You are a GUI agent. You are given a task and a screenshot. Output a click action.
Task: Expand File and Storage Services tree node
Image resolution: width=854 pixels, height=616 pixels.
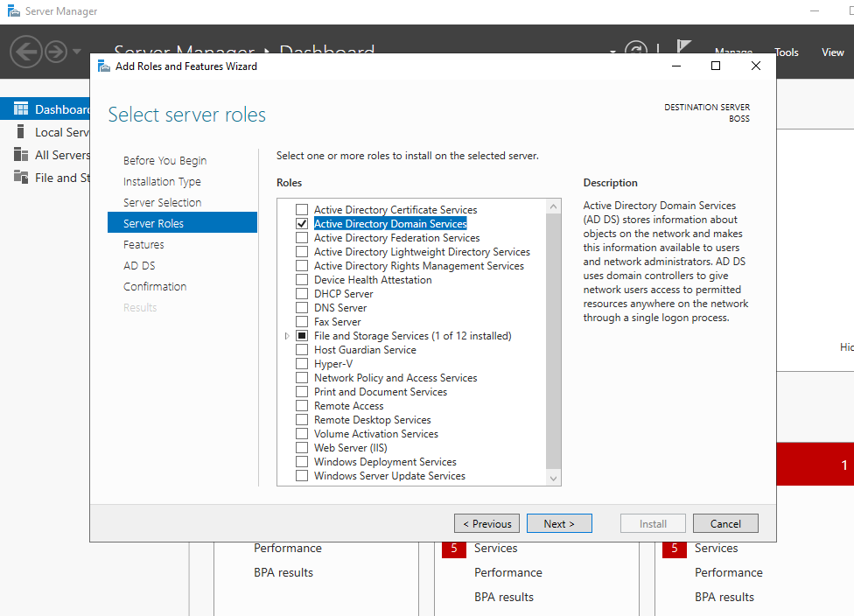pos(287,336)
